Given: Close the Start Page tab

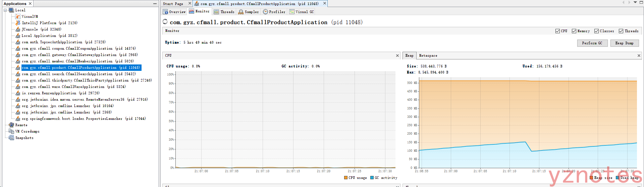Looking at the screenshot, I should pyautogui.click(x=190, y=3).
